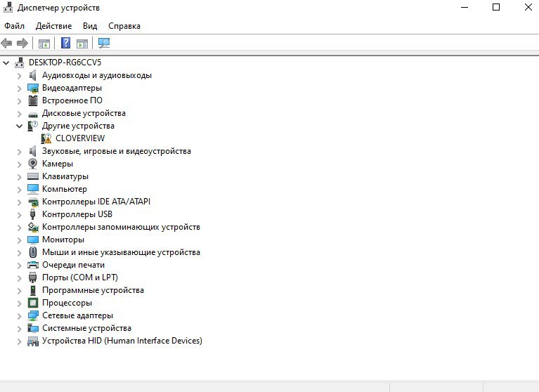Collapse the DESKTOP-RG6CCV5 root node
This screenshot has height=392, width=539.
pyautogui.click(x=6, y=63)
